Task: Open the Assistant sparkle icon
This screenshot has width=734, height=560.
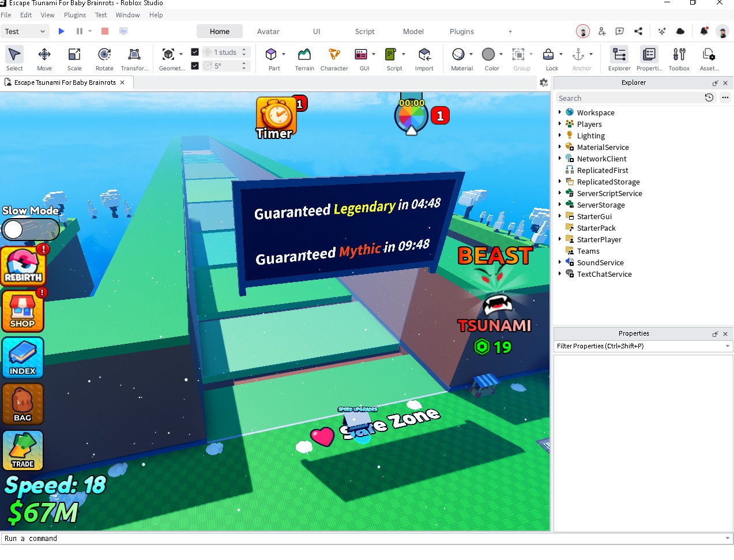Action: point(662,31)
